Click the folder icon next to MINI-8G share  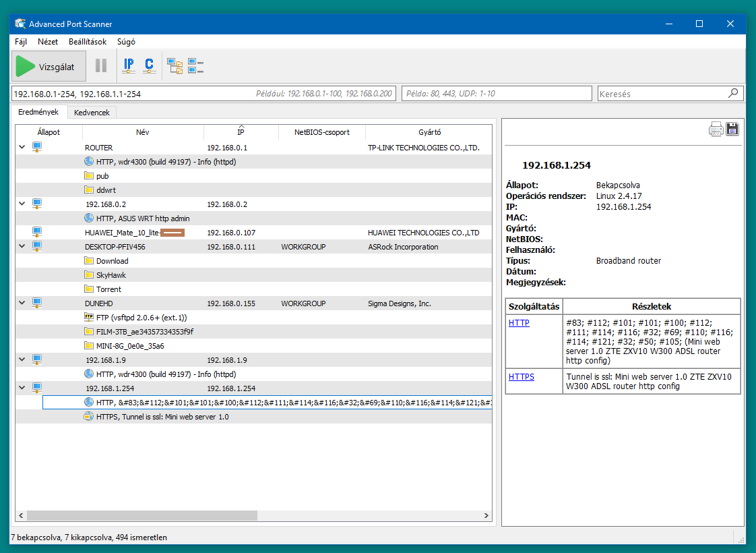tap(89, 345)
